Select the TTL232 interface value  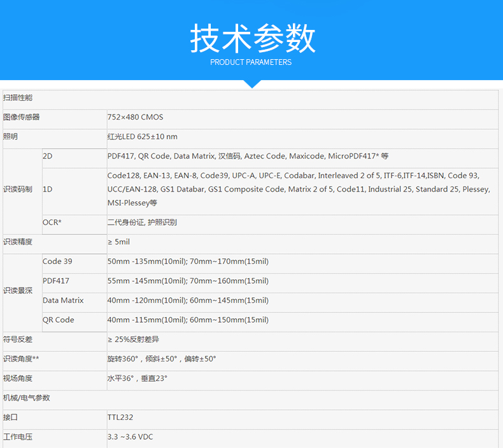(x=120, y=417)
